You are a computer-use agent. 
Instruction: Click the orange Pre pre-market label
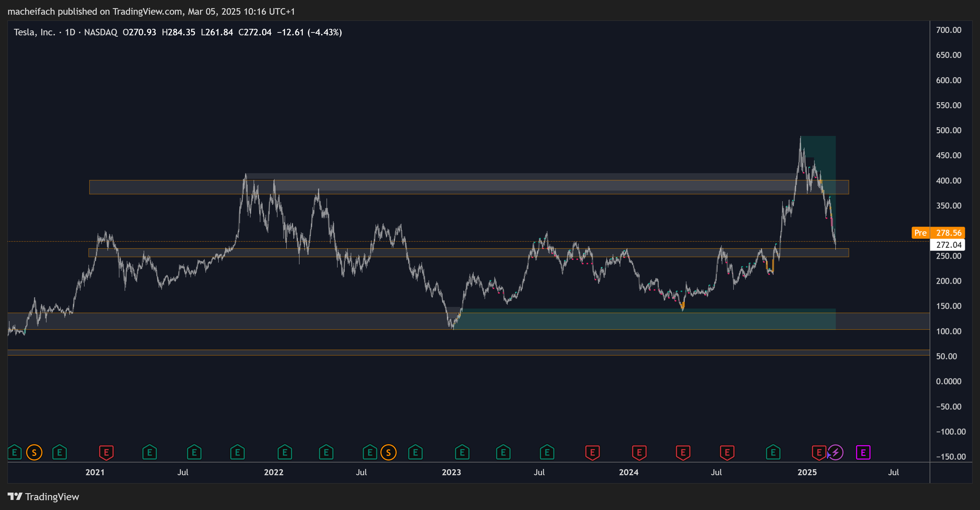coord(920,233)
